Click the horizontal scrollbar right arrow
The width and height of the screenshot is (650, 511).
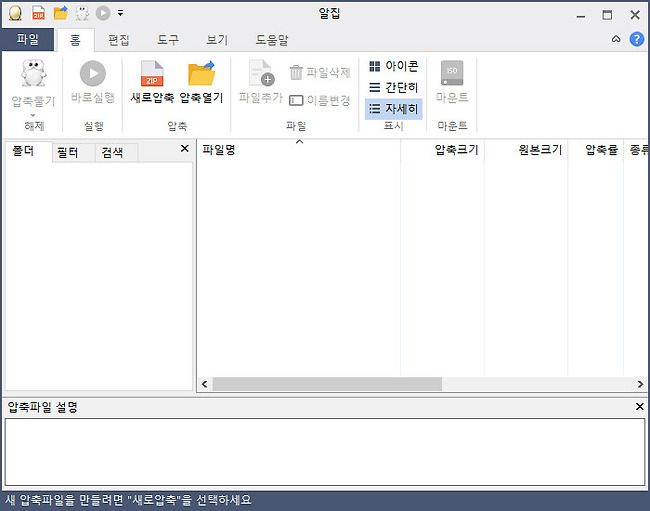click(640, 384)
